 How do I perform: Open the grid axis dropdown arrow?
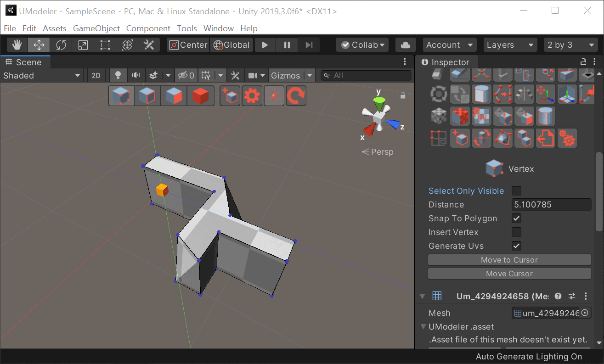(221, 75)
